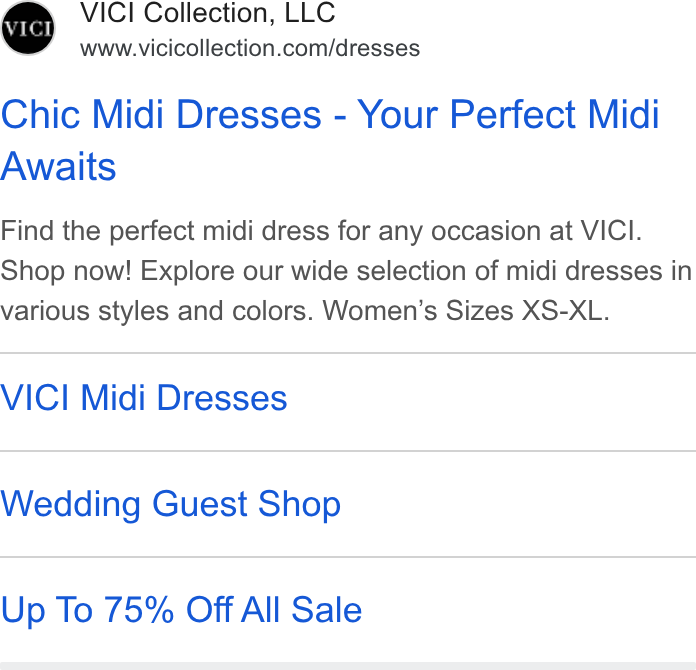The image size is (696, 670).
Task: Click the 75% text in the sale sitelink
Action: click(139, 610)
